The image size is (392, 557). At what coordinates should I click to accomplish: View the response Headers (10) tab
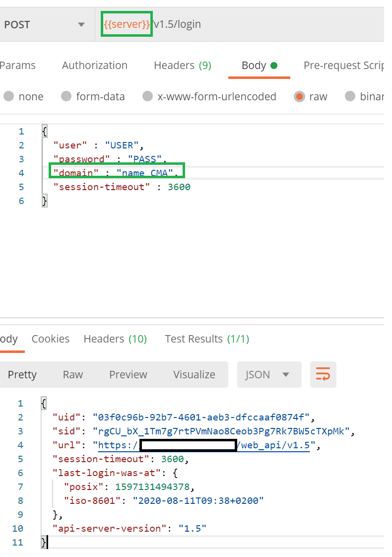(115, 339)
